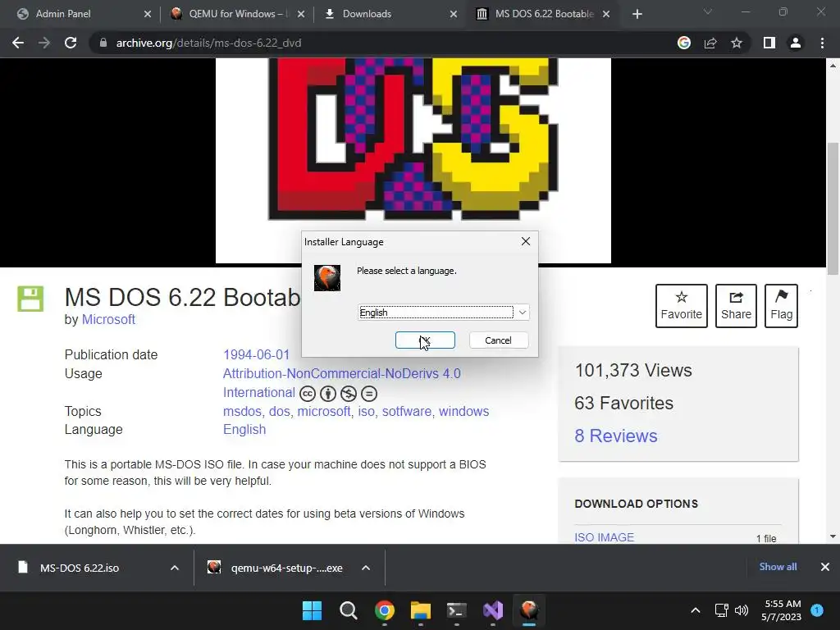The image size is (840, 630).
Task: Open qemu-w64-setup exe download item
Action: [x=275, y=568]
